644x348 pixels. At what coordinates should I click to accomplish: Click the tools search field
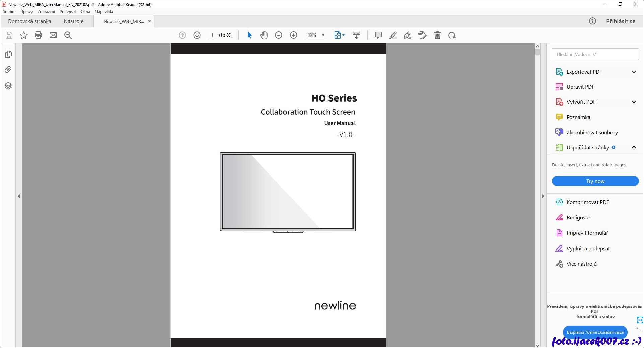595,54
